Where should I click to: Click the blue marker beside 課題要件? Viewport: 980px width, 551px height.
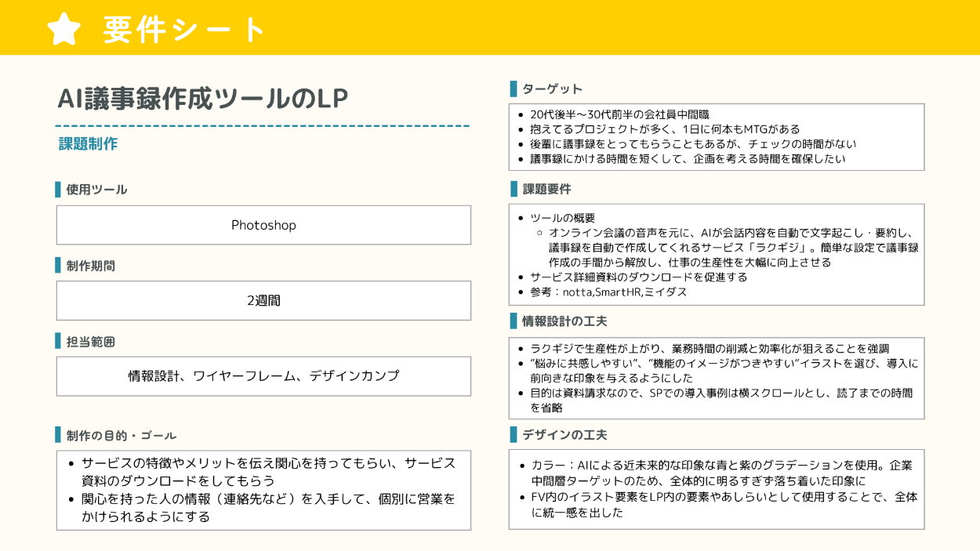[x=514, y=189]
